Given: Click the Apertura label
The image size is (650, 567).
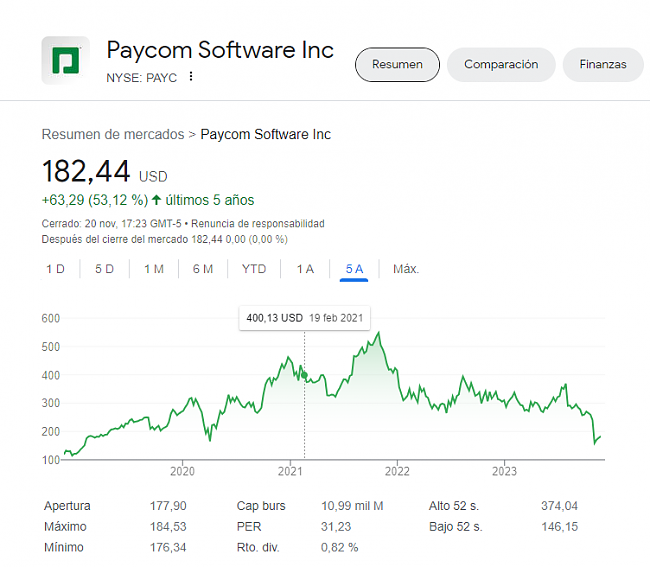Looking at the screenshot, I should pos(67,506).
